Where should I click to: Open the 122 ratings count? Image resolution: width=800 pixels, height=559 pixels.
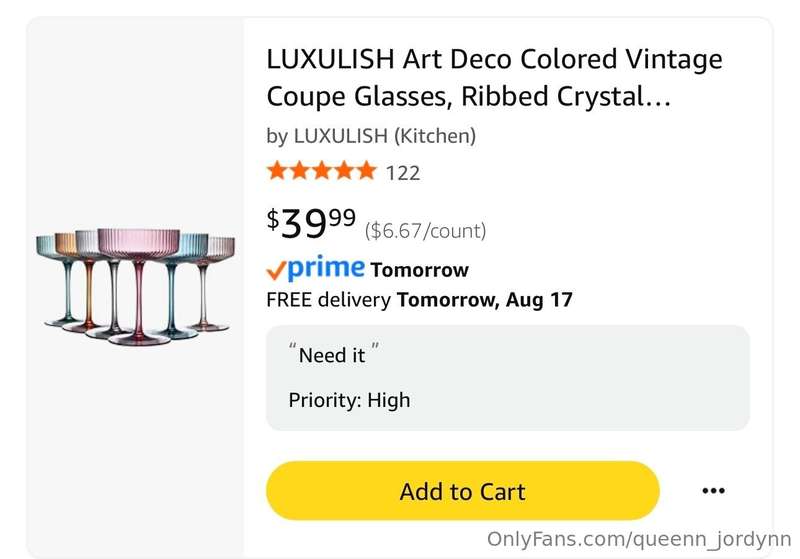403,173
